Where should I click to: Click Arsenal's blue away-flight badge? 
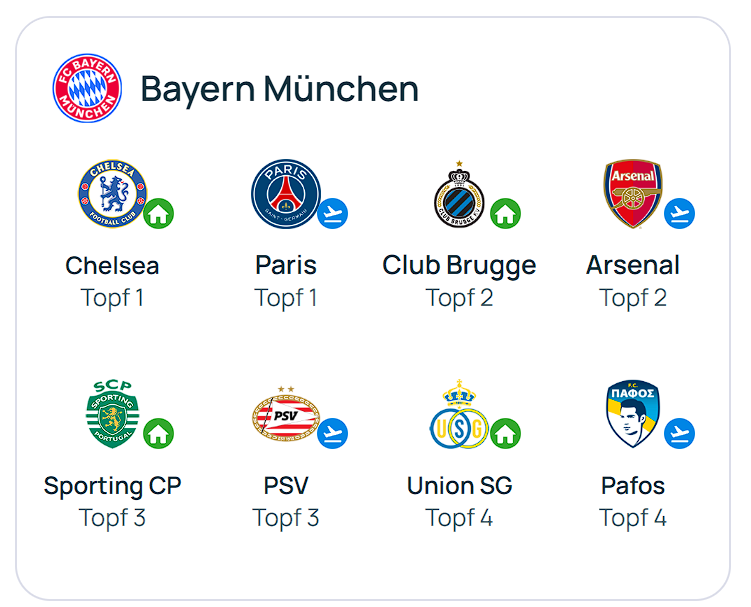[x=679, y=213]
